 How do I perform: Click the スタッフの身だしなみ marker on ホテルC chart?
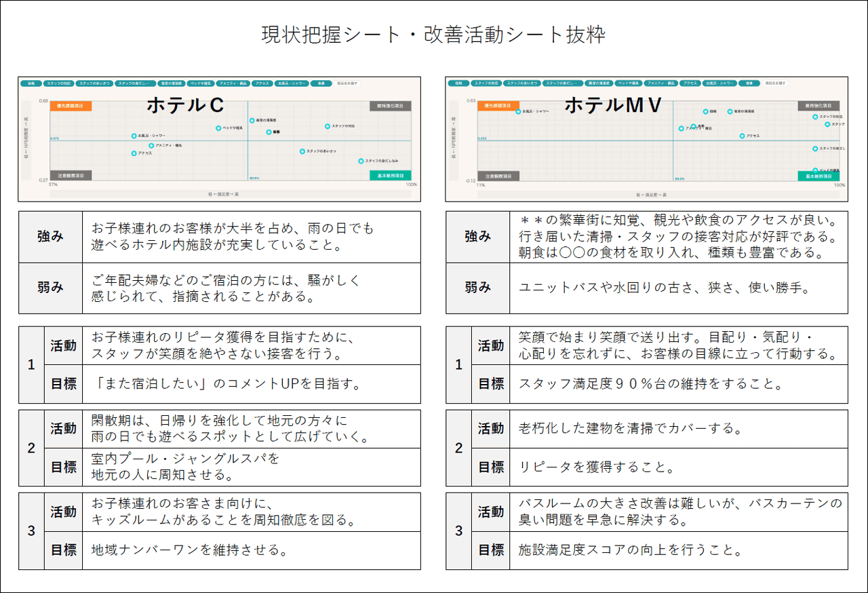coord(361,161)
